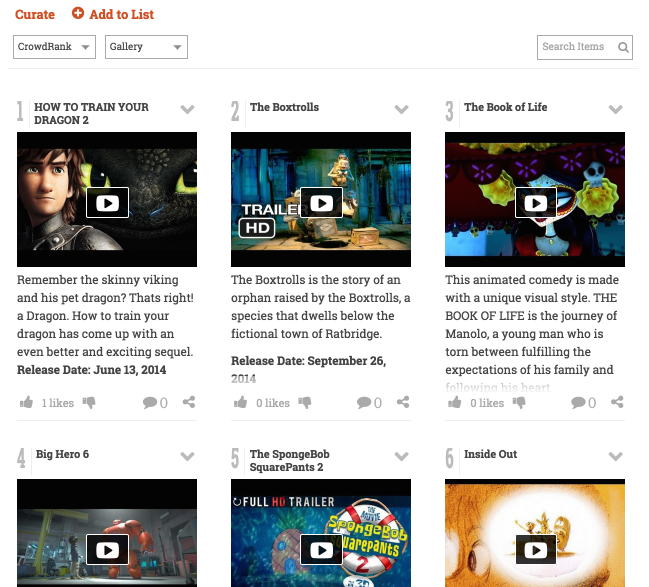Open the CrowdRank sort dropdown
Screen dimensions: 649x587
(54, 47)
